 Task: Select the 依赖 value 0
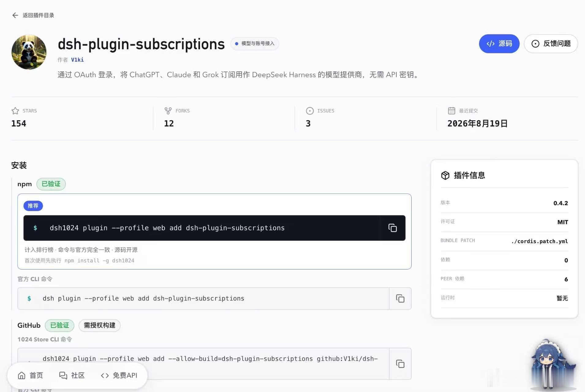[566, 260]
